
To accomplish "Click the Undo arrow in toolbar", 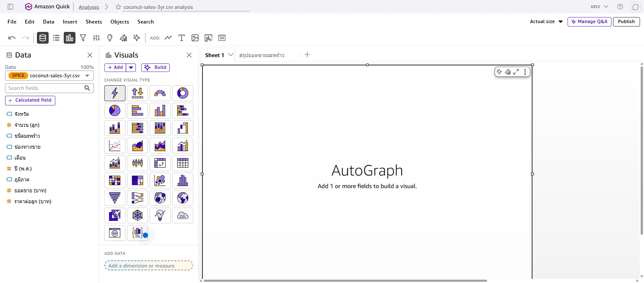I will click(12, 38).
